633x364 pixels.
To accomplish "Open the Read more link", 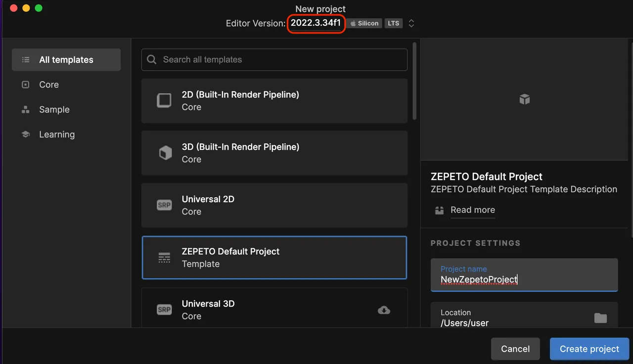I will 472,210.
